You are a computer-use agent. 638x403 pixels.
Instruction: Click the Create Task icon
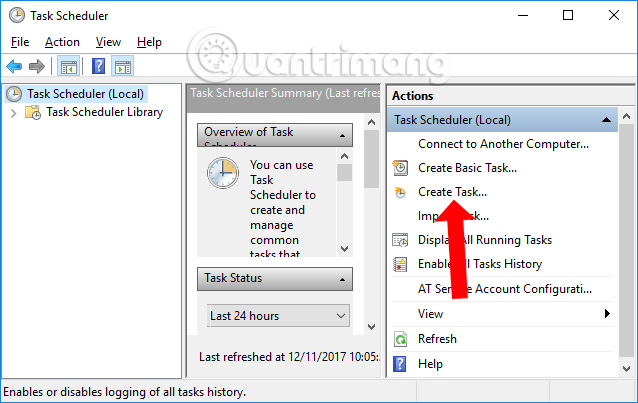click(x=400, y=192)
